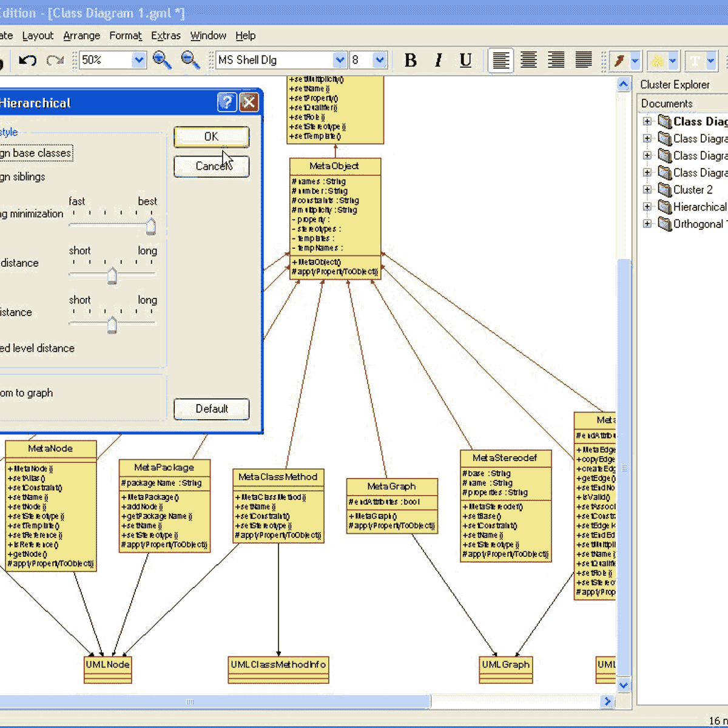This screenshot has width=728, height=728.
Task: Apply italic text formatting
Action: 438,60
